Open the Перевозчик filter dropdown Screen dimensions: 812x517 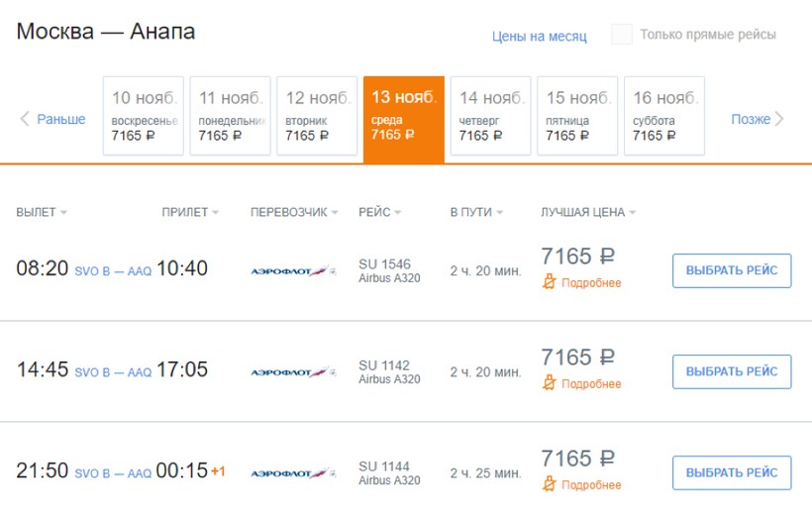tap(294, 212)
